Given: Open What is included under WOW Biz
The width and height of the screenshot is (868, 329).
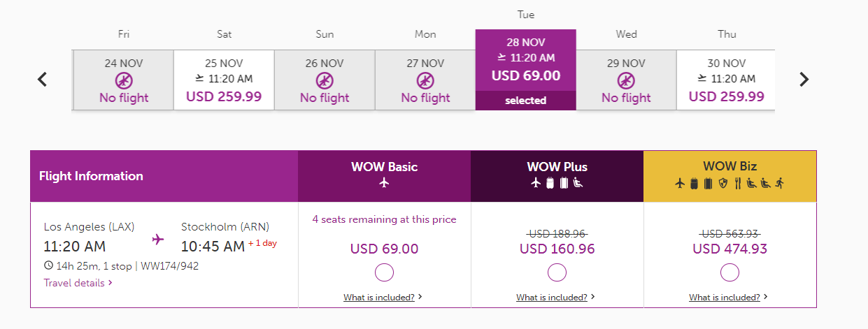Looking at the screenshot, I should point(728,298).
